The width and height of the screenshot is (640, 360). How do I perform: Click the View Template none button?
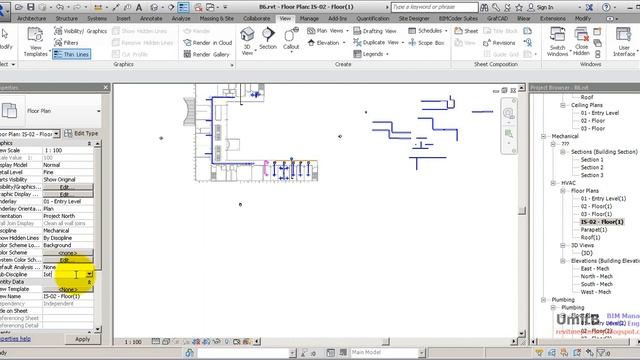[x=68, y=289]
